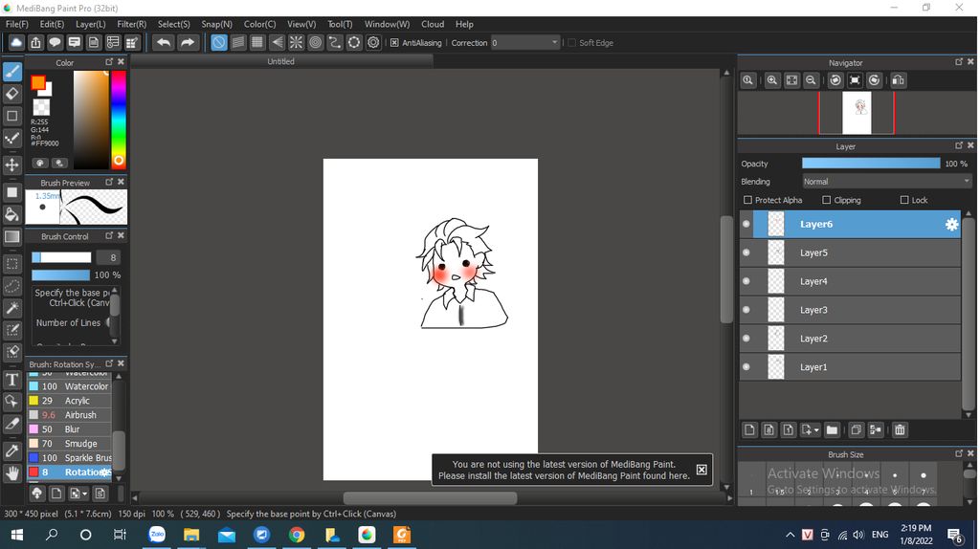Select the Move tool

click(11, 165)
